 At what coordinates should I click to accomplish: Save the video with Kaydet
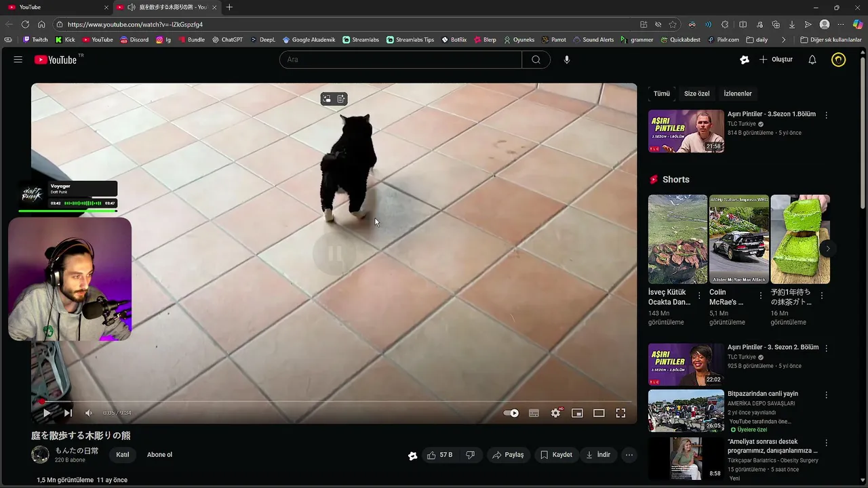click(556, 455)
